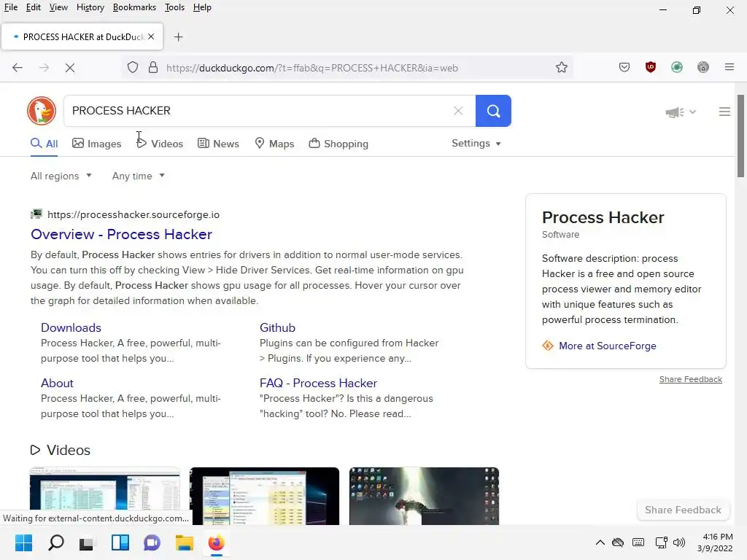Open Task View on the taskbar

coord(86,542)
